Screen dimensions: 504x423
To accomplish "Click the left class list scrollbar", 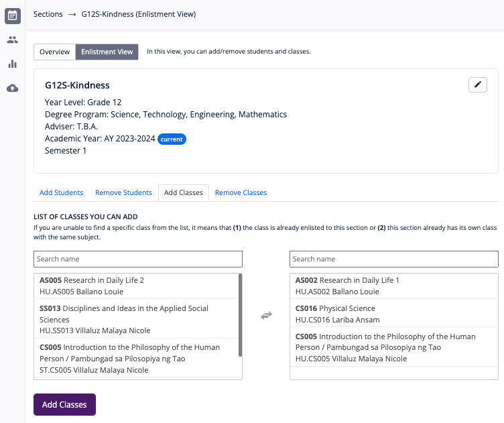I will tap(240, 315).
